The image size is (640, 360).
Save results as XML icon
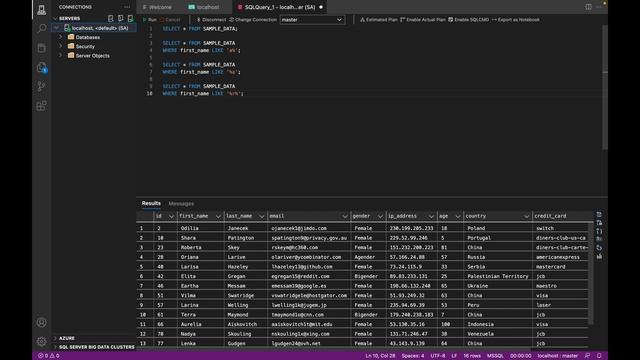coord(599,239)
